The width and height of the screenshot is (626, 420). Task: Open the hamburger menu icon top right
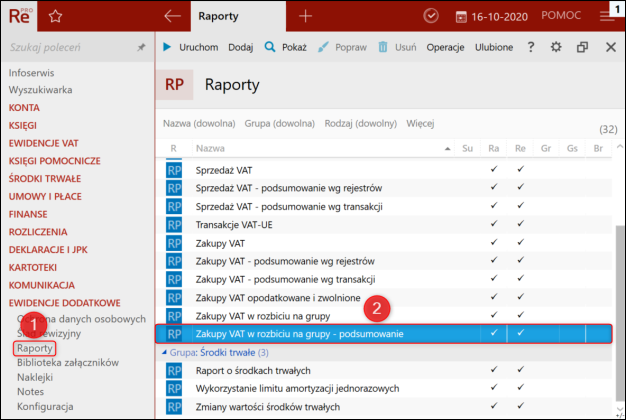[607, 16]
